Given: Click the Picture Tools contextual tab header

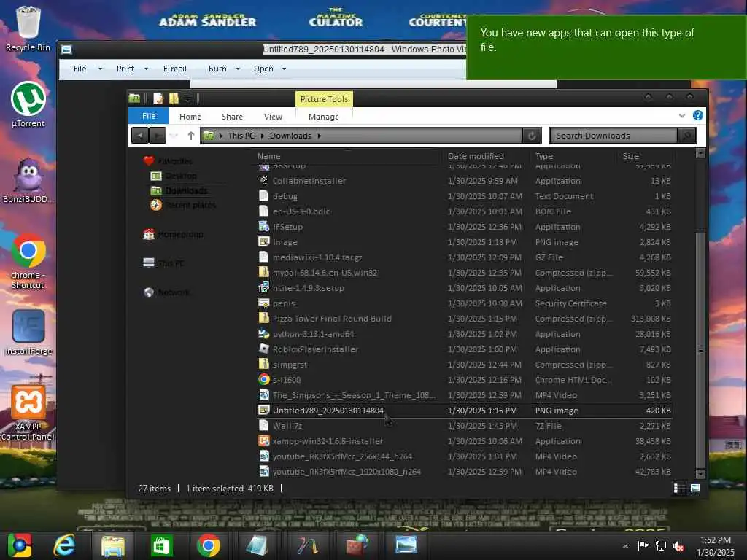Looking at the screenshot, I should coord(324,99).
